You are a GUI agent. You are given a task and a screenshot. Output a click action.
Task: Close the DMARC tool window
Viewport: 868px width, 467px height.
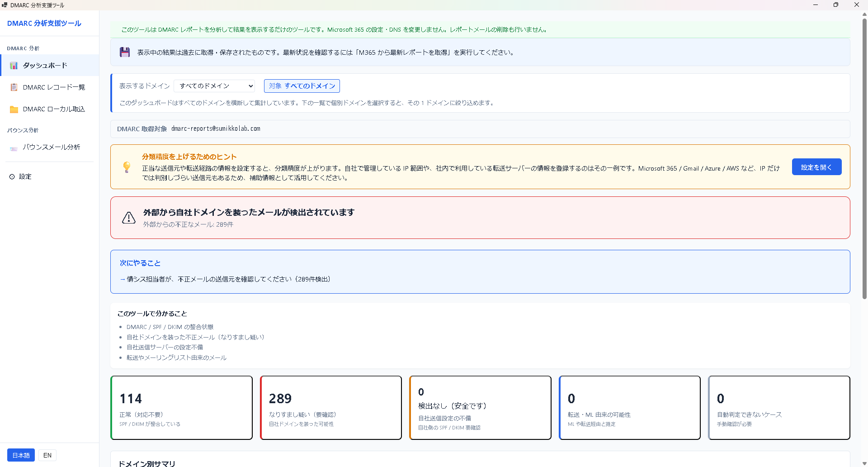(x=857, y=5)
